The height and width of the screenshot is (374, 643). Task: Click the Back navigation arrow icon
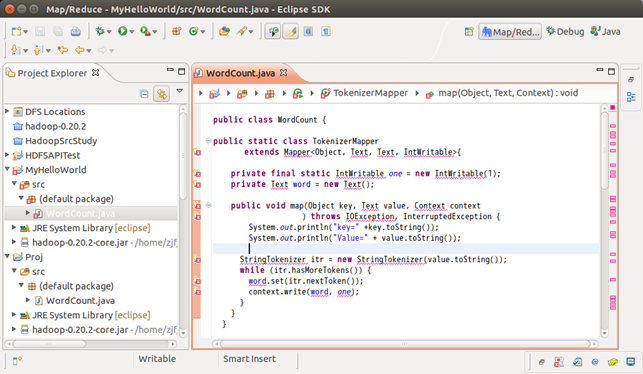[80, 50]
